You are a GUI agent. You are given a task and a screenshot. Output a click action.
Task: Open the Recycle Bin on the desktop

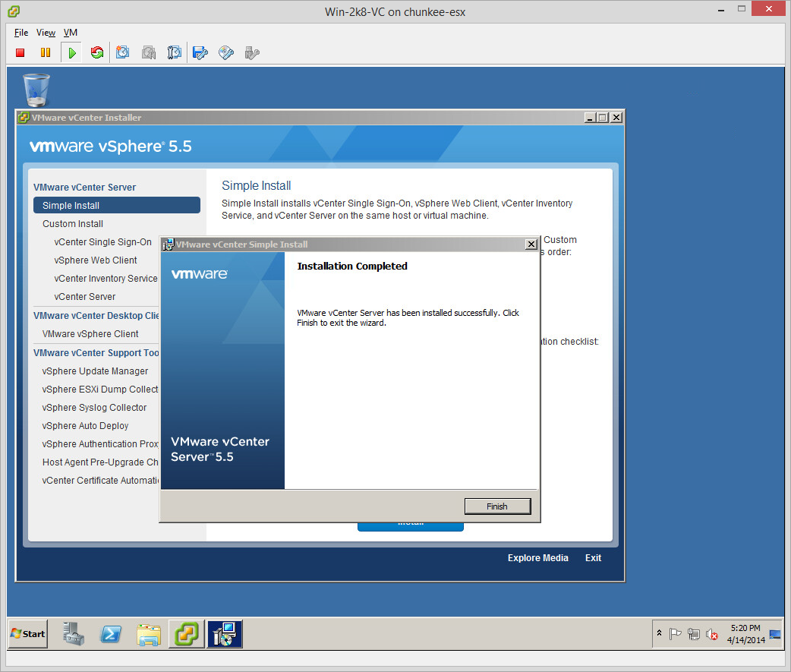click(x=36, y=90)
